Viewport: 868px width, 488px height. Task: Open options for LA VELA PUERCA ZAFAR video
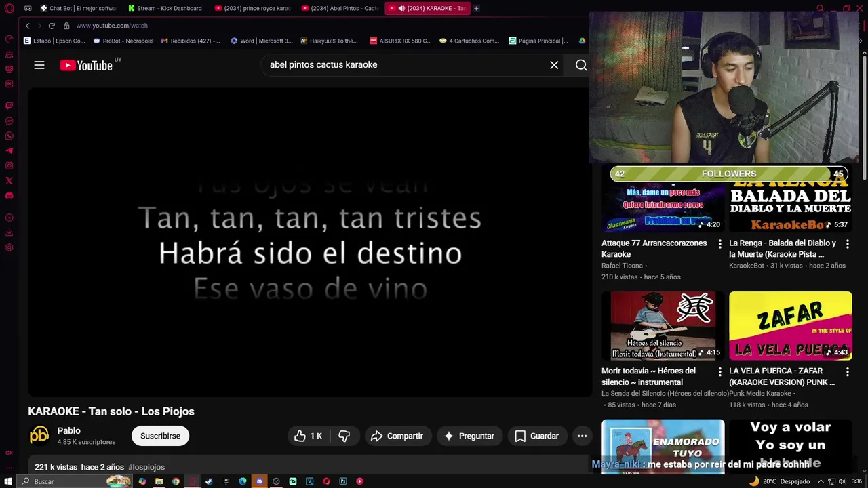click(847, 372)
